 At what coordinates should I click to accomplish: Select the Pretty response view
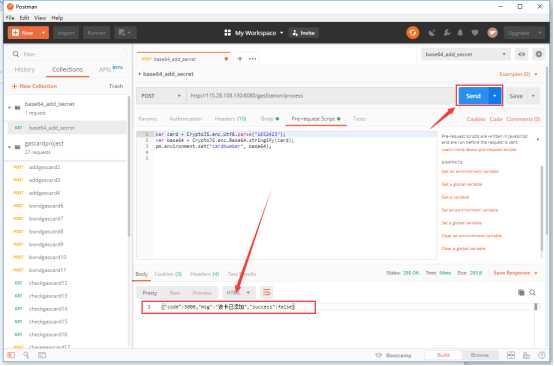pos(150,292)
